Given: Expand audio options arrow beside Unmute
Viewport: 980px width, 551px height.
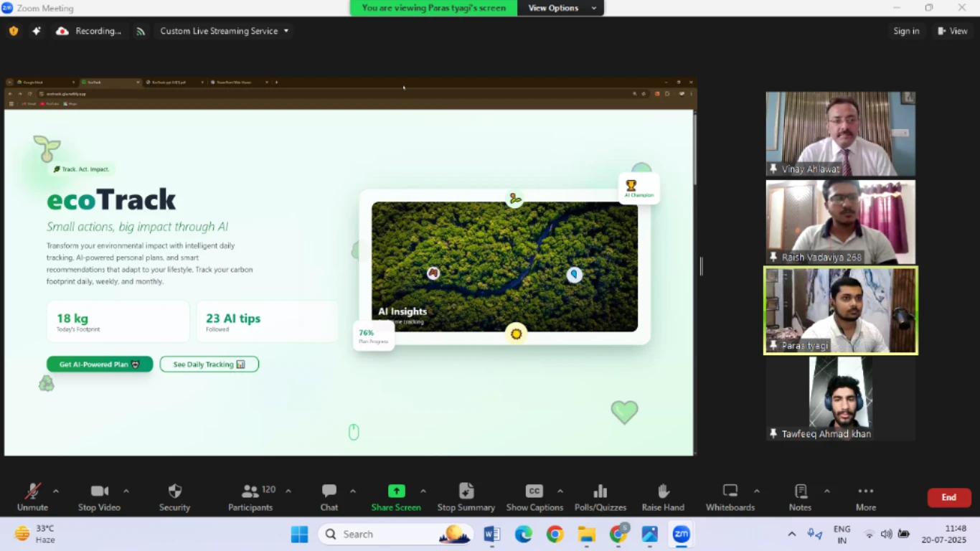Looking at the screenshot, I should [56, 491].
